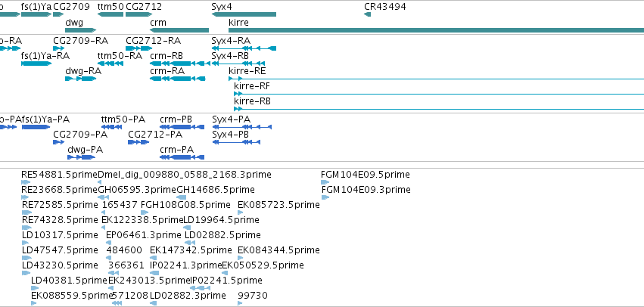Click the Syx4 gene glyph
Screen dimensions: 644x307
[x=244, y=14]
